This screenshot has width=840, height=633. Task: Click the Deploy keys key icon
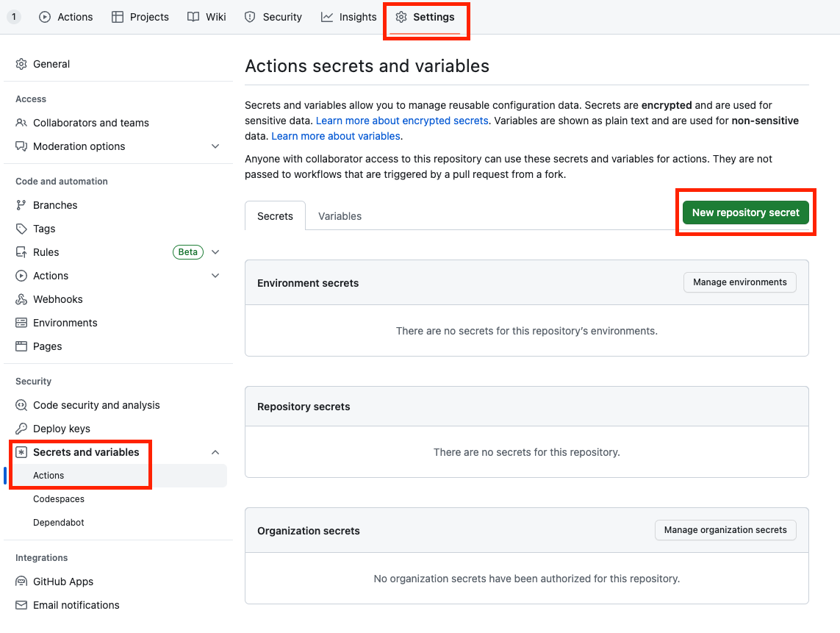(21, 429)
